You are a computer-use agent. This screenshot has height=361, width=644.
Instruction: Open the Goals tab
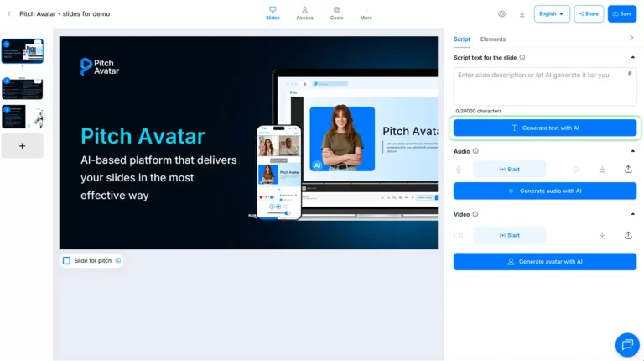click(336, 13)
